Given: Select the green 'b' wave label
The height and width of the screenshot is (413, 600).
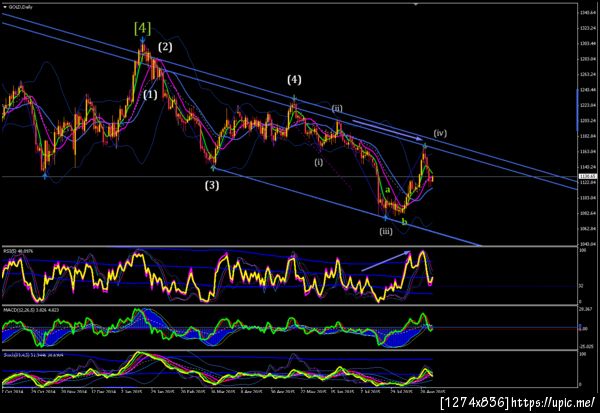Looking at the screenshot, I should [x=404, y=221].
